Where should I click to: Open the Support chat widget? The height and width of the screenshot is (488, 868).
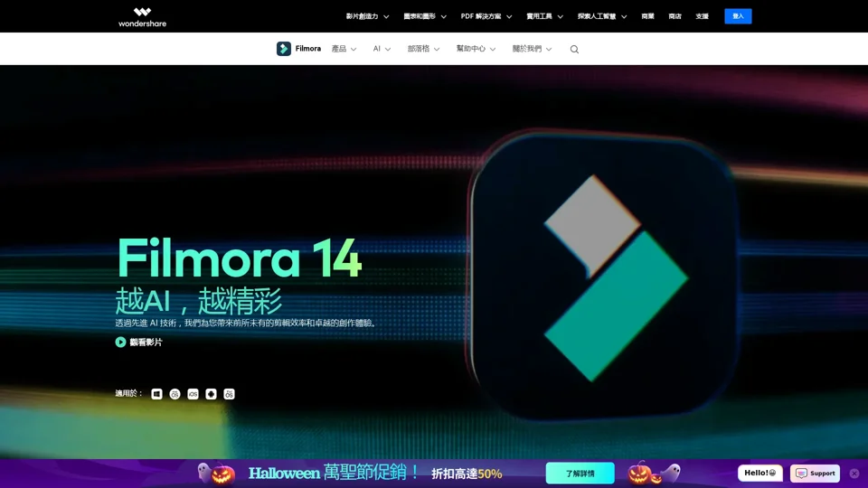coord(815,474)
